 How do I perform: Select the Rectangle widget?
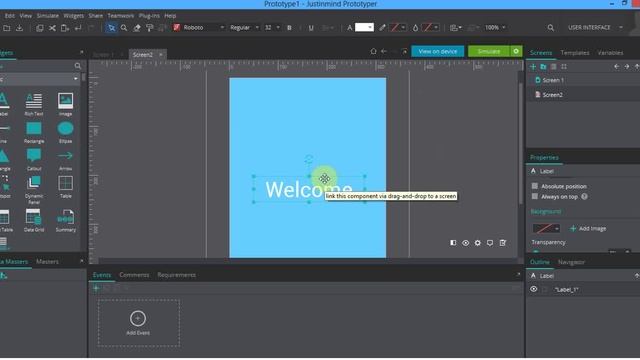point(34,132)
